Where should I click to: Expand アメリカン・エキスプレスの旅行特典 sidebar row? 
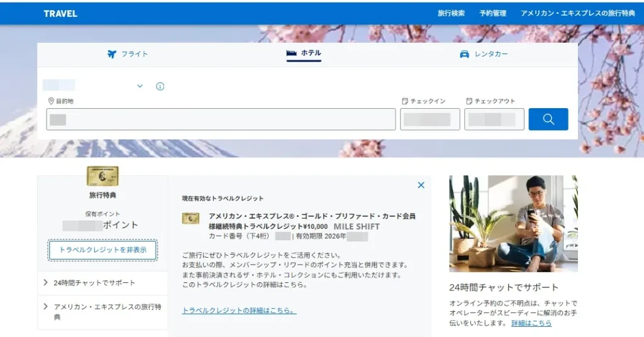pos(103,312)
